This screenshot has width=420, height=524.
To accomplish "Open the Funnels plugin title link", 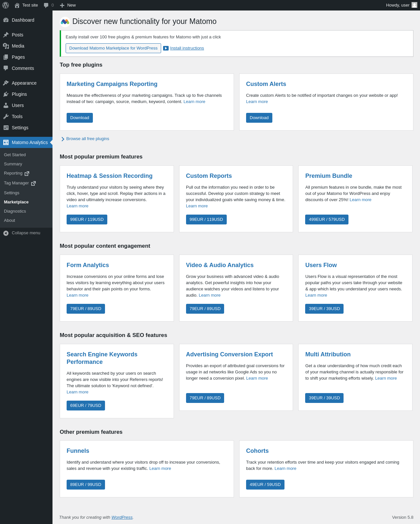I will pyautogui.click(x=78, y=451).
